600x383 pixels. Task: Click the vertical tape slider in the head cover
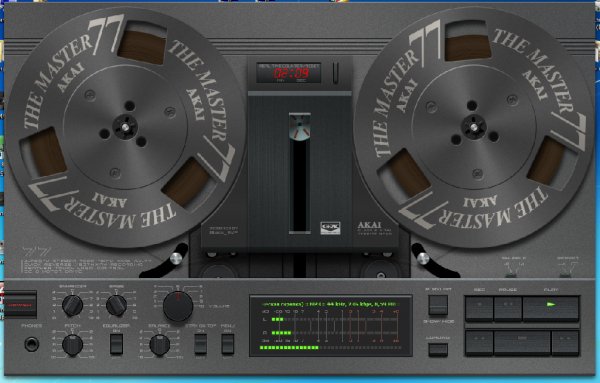(300, 173)
